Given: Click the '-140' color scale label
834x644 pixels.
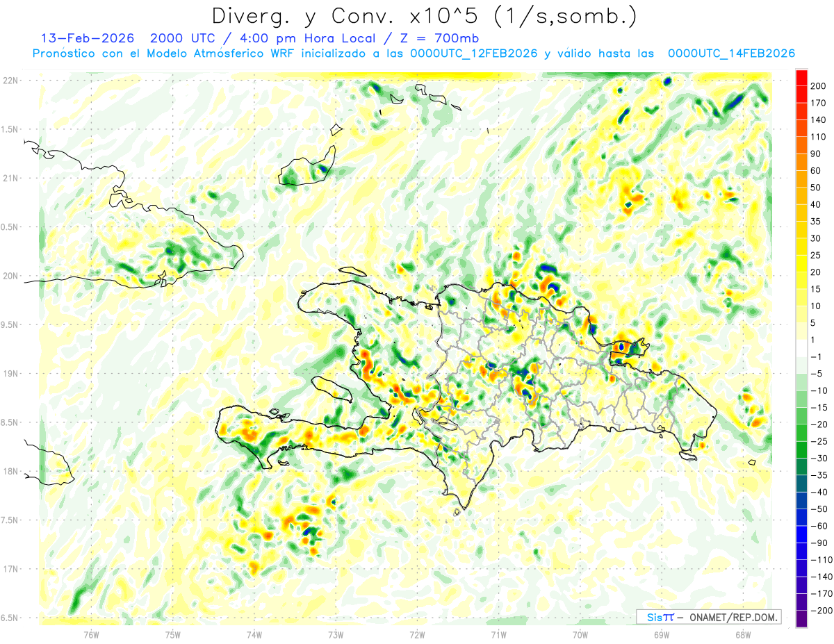Looking at the screenshot, I should (823, 576).
